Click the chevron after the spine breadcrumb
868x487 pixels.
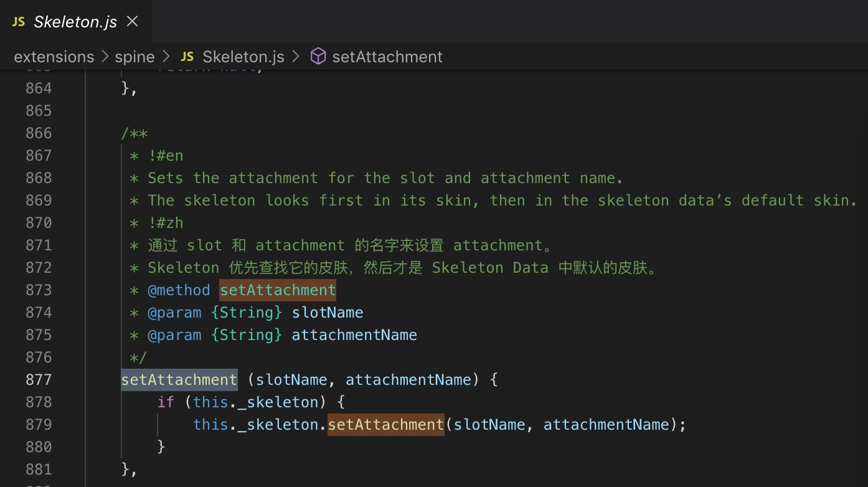tap(166, 57)
